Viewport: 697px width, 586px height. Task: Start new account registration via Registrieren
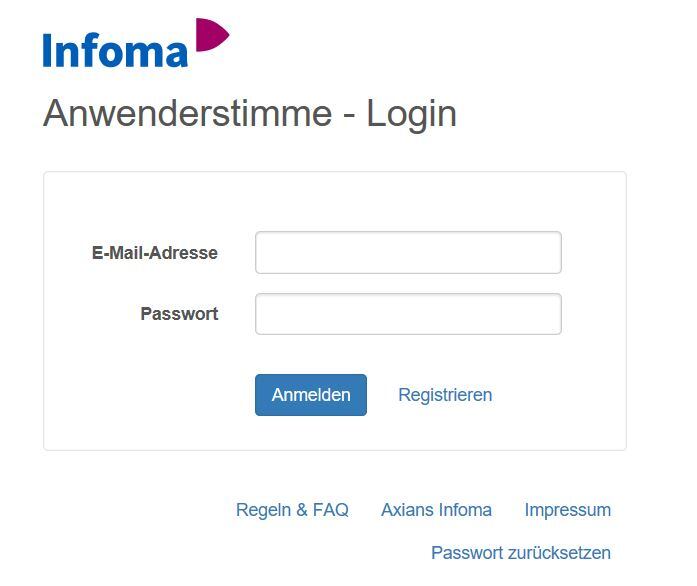[445, 395]
